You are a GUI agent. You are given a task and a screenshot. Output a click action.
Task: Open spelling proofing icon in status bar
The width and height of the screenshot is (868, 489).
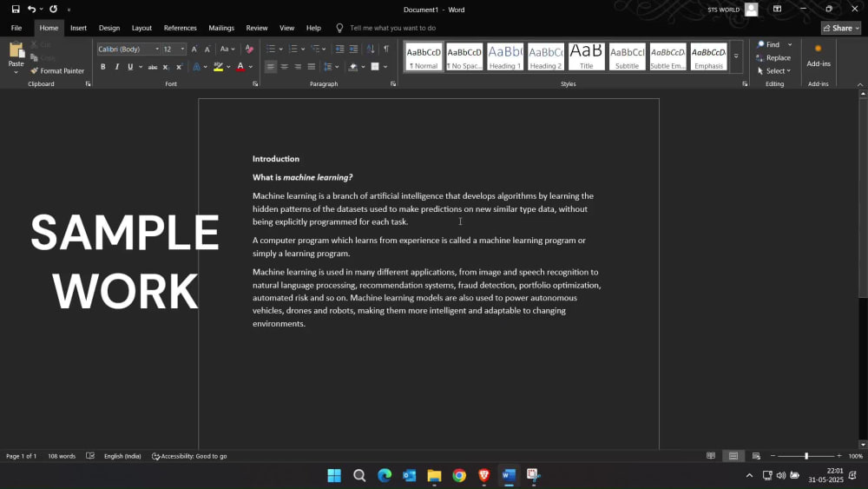click(90, 456)
